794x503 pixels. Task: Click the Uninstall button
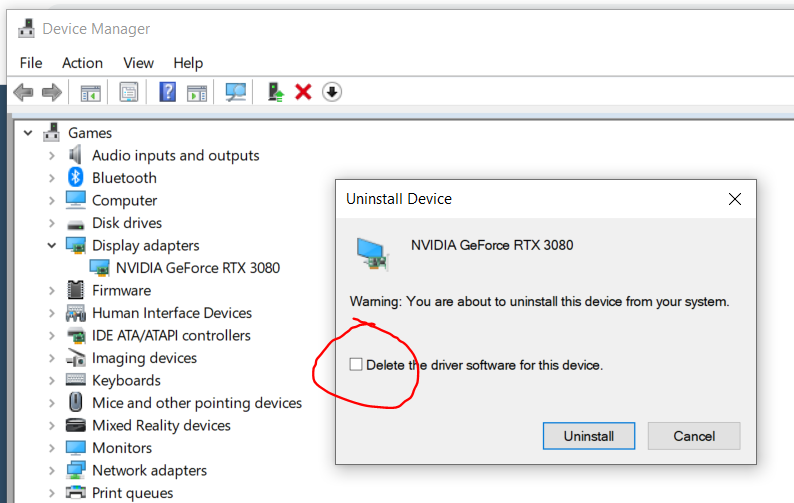(x=589, y=436)
